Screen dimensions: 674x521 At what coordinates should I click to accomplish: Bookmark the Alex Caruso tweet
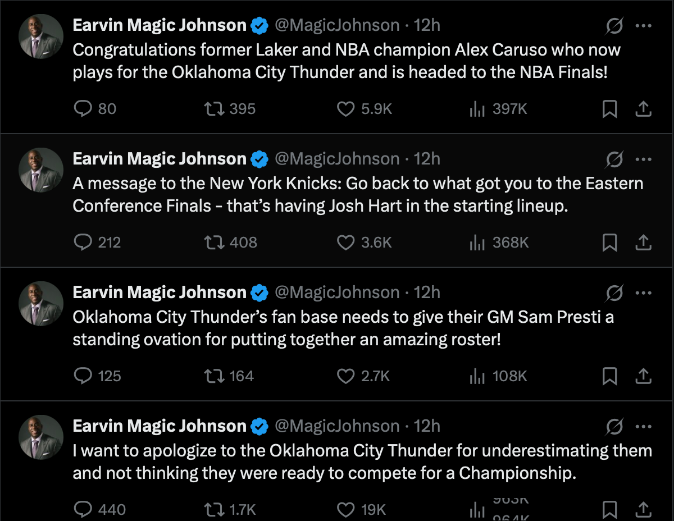610,108
